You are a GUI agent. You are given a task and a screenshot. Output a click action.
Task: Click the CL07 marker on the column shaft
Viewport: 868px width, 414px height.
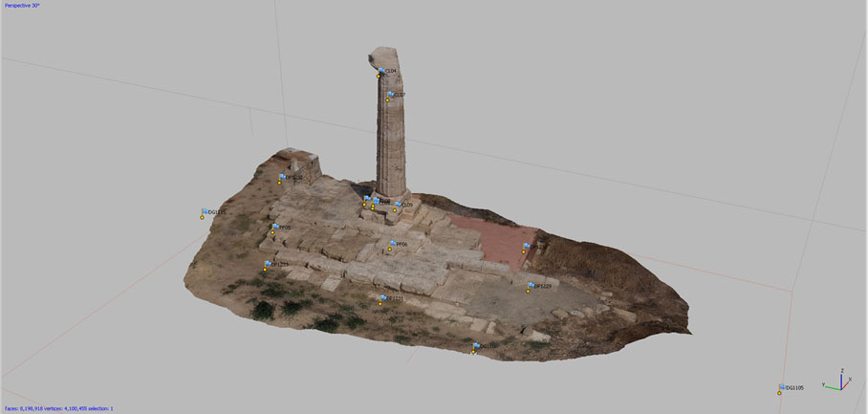coord(390,95)
